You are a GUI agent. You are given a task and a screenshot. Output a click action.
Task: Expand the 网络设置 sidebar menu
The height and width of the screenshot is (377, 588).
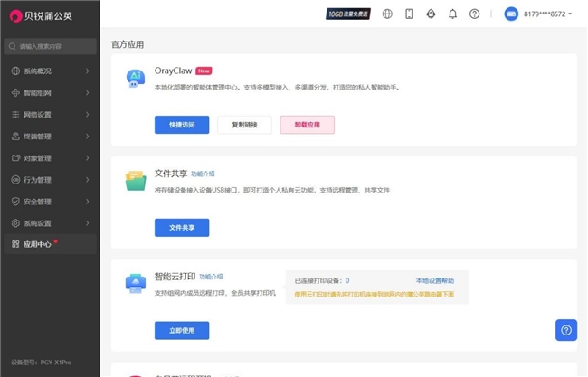[50, 115]
